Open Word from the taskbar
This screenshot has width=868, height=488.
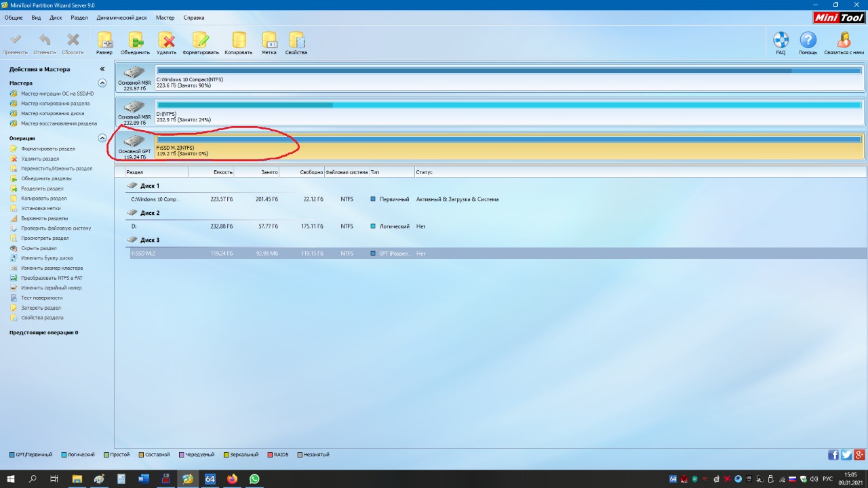[x=144, y=479]
